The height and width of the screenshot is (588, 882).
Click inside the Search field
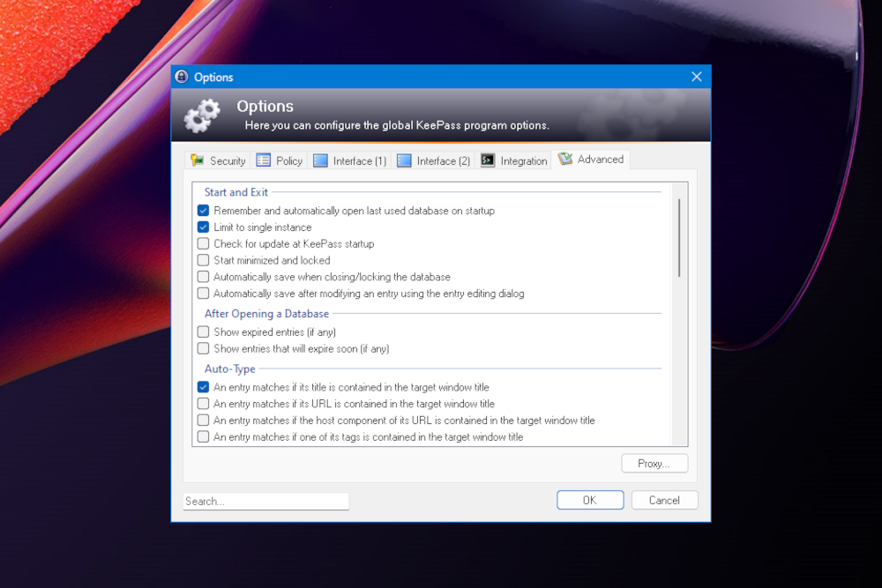point(265,501)
